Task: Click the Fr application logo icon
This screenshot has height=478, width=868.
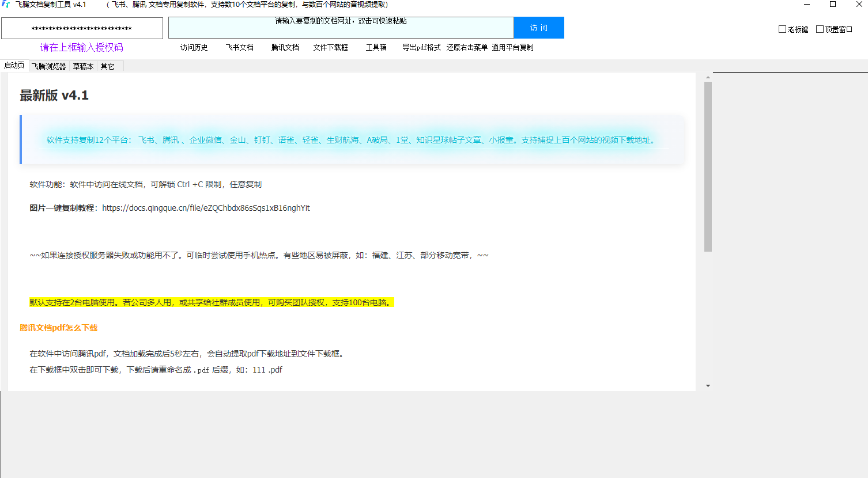Action: (x=6, y=5)
